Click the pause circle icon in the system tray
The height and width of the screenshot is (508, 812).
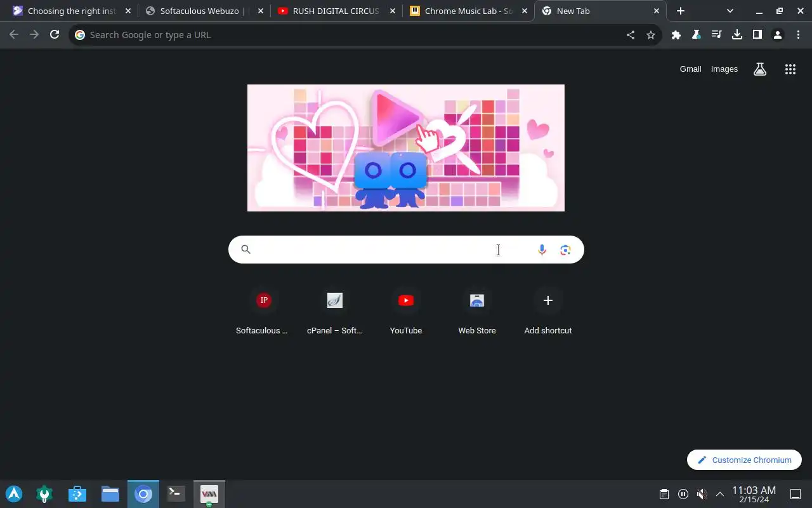pyautogui.click(x=683, y=494)
